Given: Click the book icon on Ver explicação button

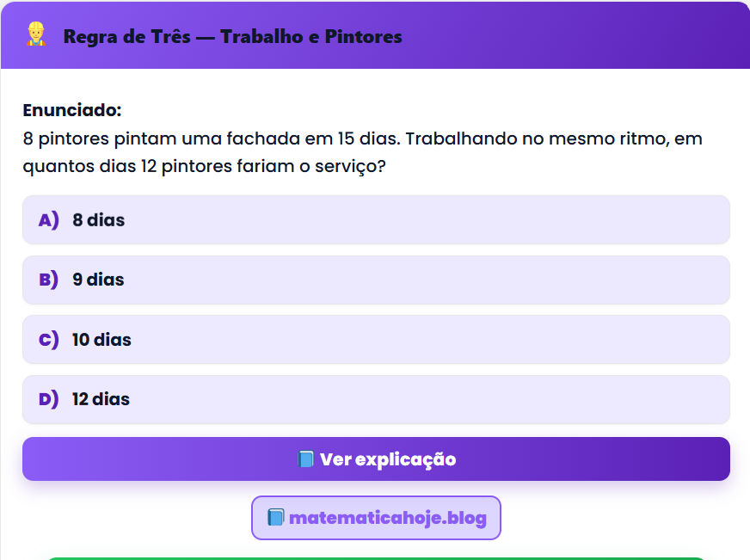Looking at the screenshot, I should pyautogui.click(x=306, y=458).
